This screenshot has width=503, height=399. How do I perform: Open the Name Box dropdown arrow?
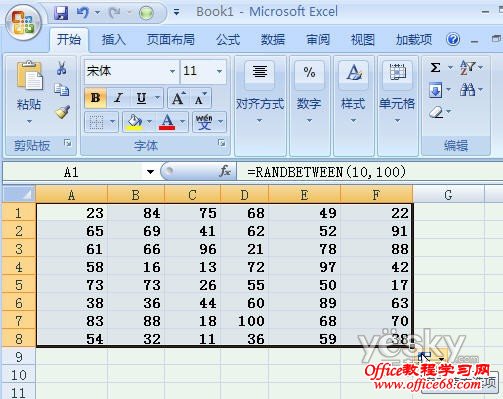[x=150, y=172]
